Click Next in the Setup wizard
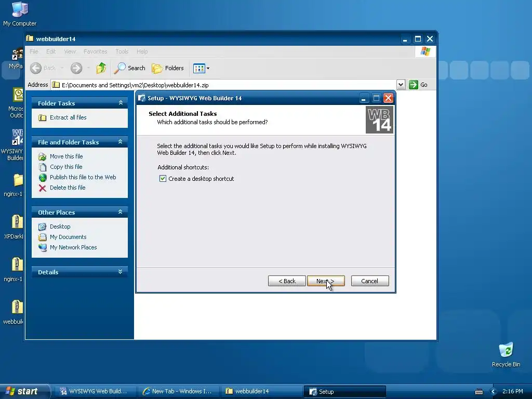The width and height of the screenshot is (532, 399). click(326, 281)
